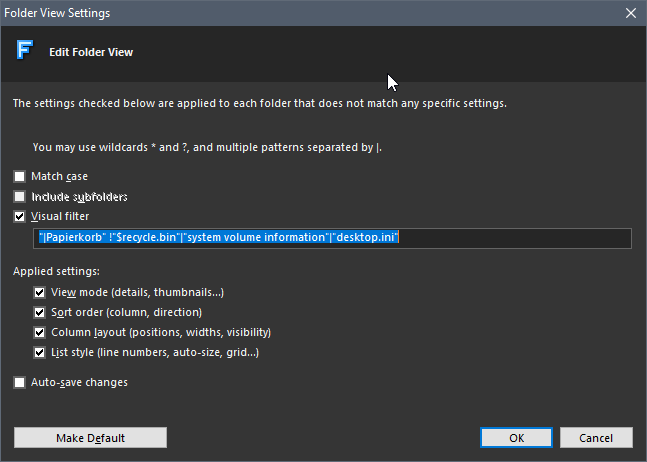Screen dimensions: 647x462
Task: Click the "desktop.ini" text in the filter field
Action: (x=366, y=238)
